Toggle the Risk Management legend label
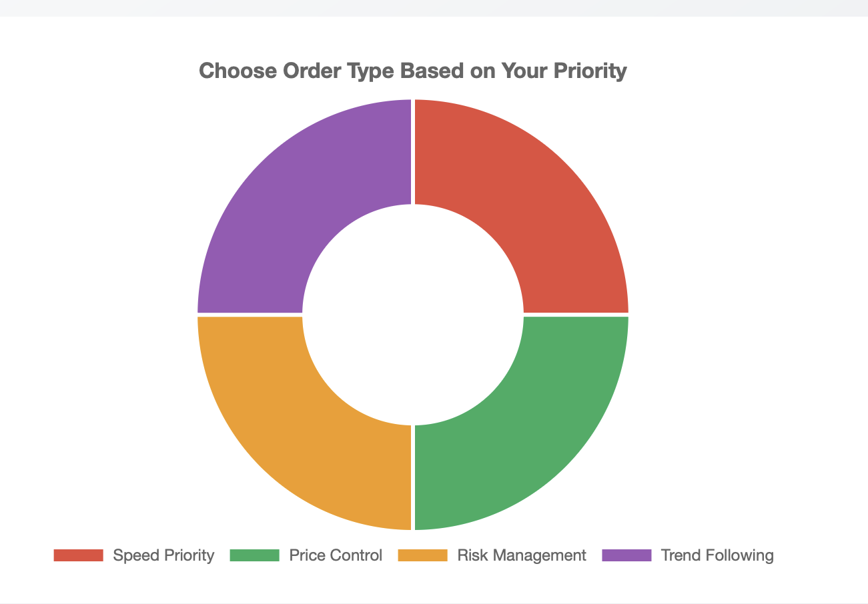The image size is (868, 604). pyautogui.click(x=521, y=555)
